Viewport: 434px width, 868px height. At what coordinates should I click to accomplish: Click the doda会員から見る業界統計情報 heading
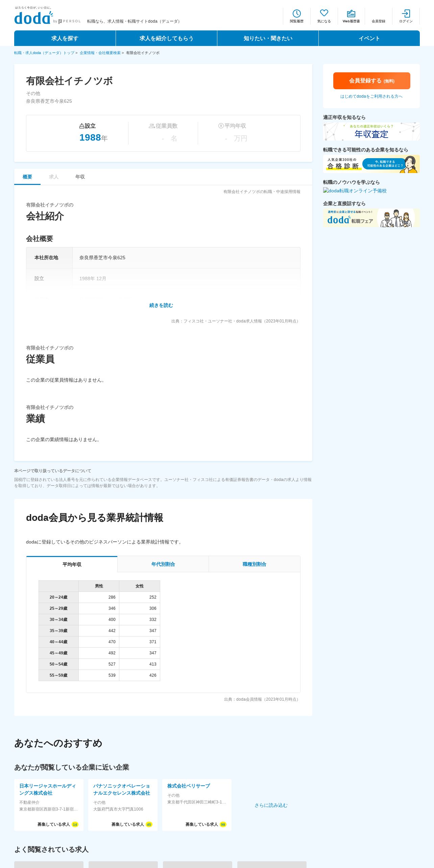[x=95, y=517]
